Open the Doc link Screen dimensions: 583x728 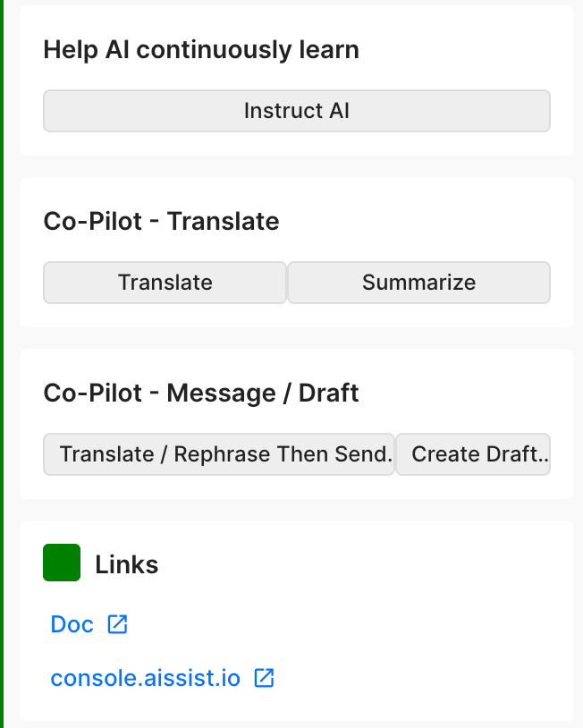72,624
